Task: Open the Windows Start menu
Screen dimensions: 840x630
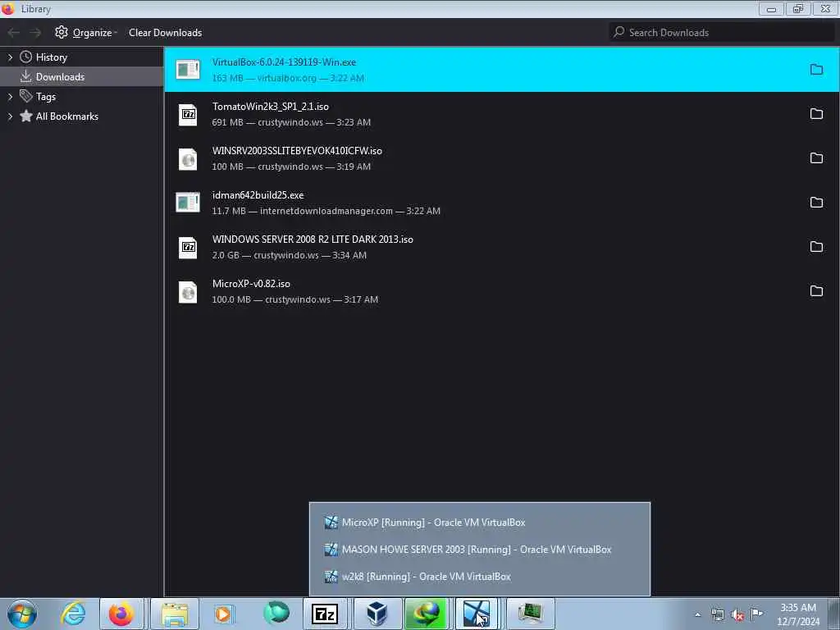Action: pos(22,614)
